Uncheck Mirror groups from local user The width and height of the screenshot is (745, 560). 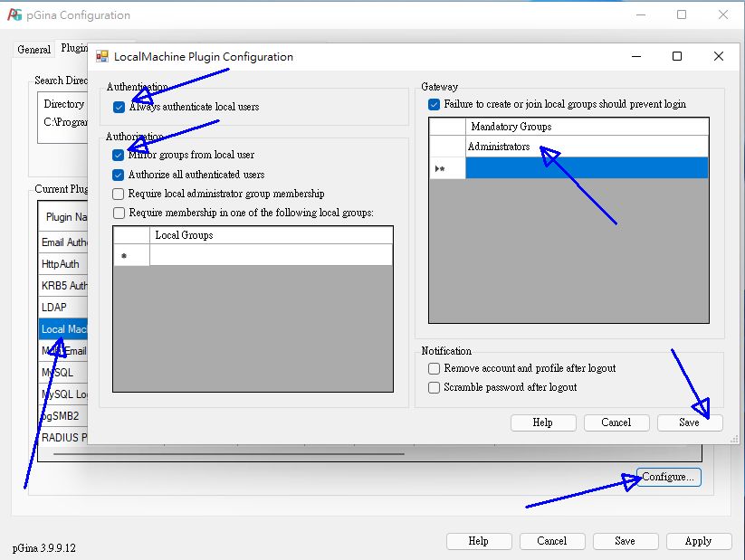[x=119, y=156]
